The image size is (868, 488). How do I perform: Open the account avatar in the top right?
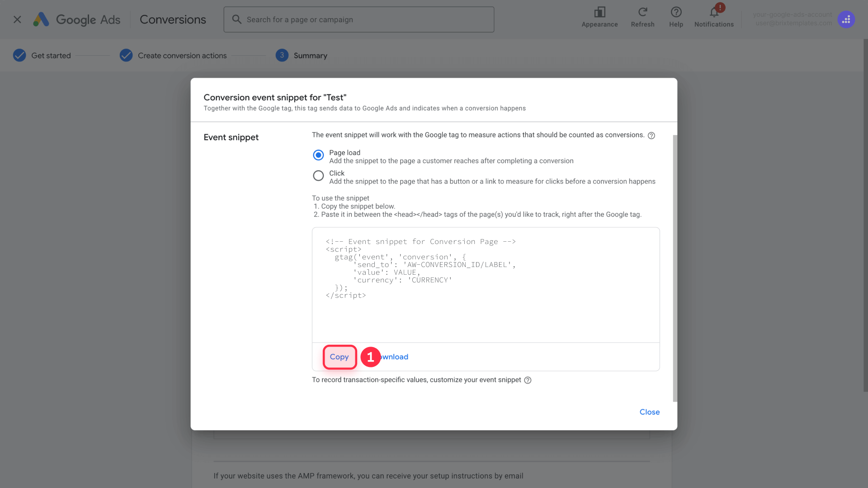coord(846,19)
